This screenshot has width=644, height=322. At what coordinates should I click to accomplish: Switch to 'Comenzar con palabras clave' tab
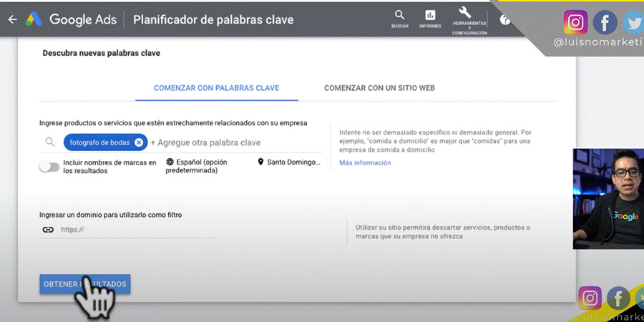pyautogui.click(x=216, y=88)
